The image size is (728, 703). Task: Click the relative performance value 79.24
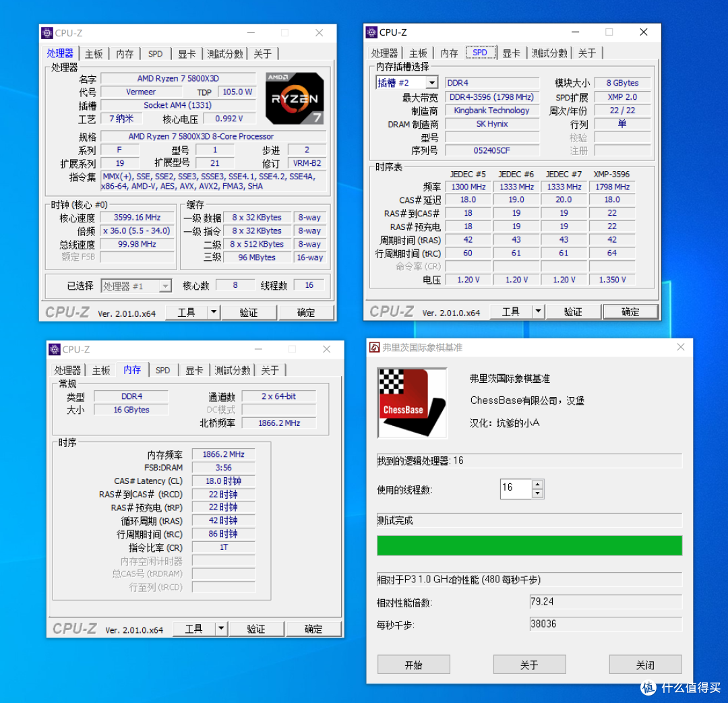click(605, 602)
